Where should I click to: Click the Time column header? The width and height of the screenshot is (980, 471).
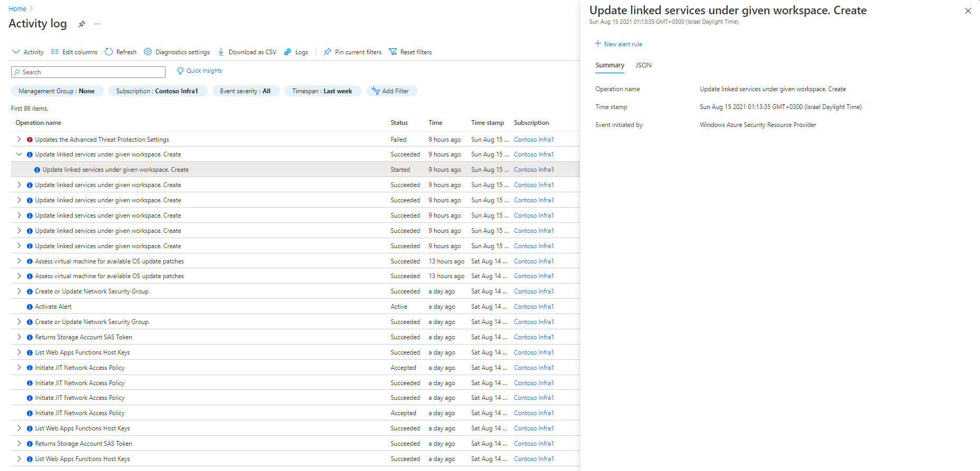click(436, 123)
